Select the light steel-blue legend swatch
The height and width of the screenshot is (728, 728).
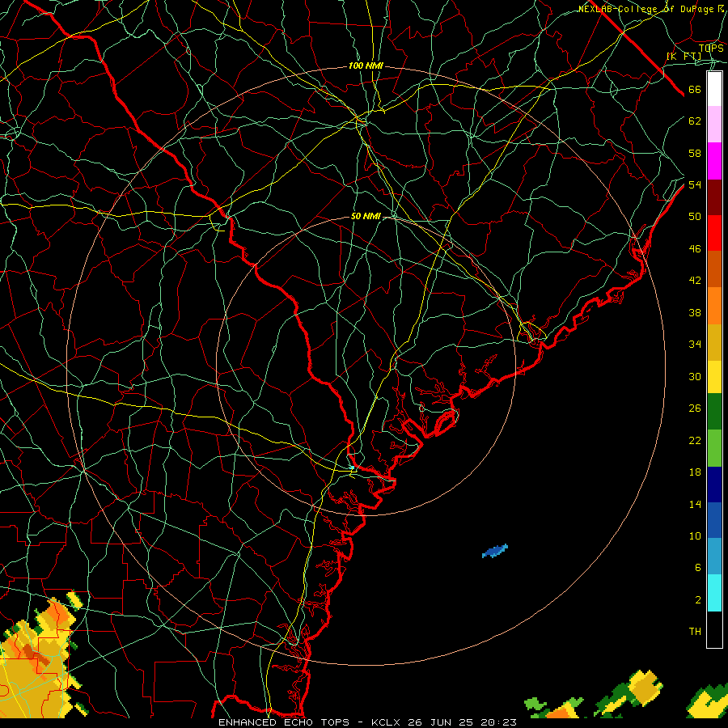[x=714, y=556]
